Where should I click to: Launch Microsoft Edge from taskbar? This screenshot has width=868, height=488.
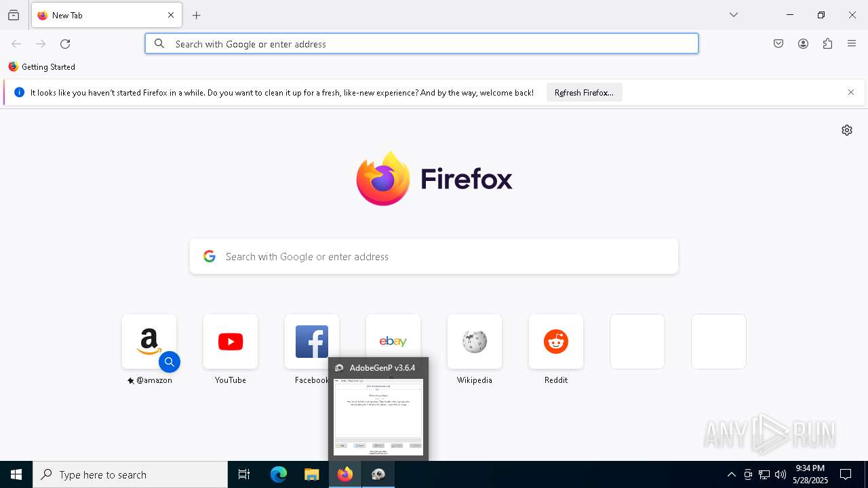(x=279, y=474)
